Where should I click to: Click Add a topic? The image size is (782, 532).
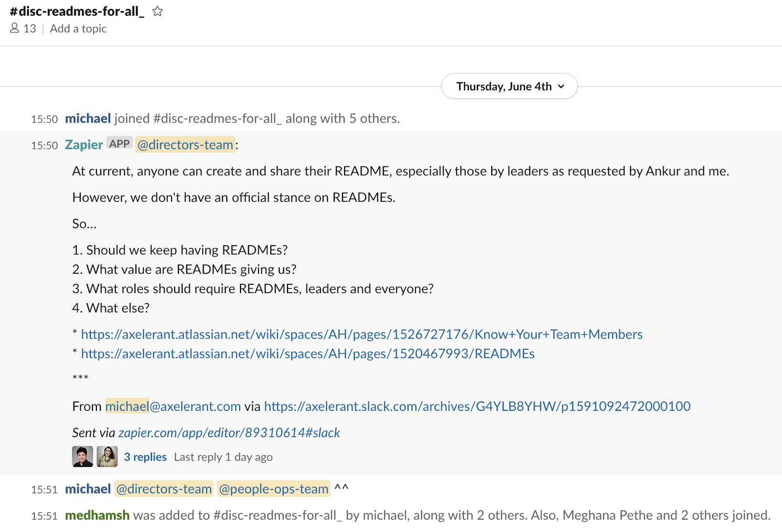pos(78,28)
